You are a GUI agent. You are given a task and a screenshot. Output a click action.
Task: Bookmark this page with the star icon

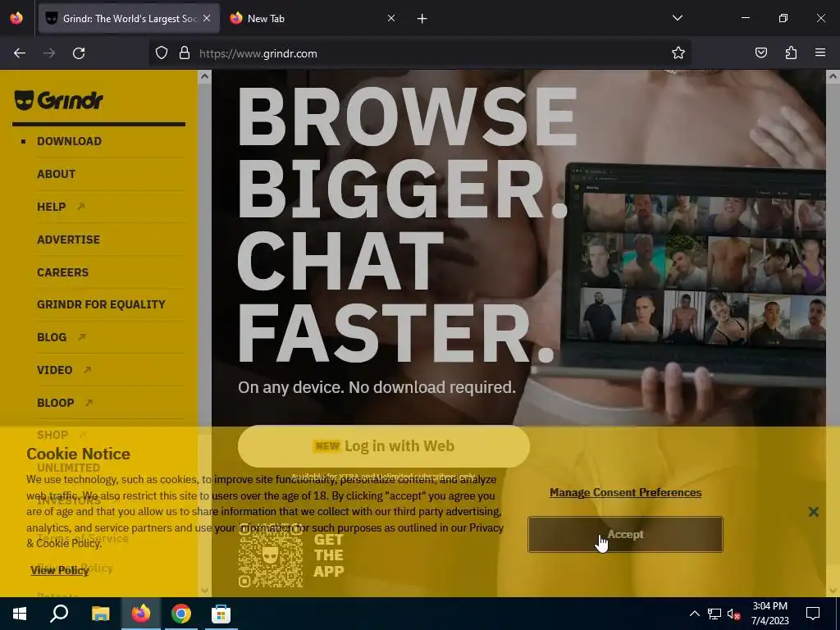678,53
